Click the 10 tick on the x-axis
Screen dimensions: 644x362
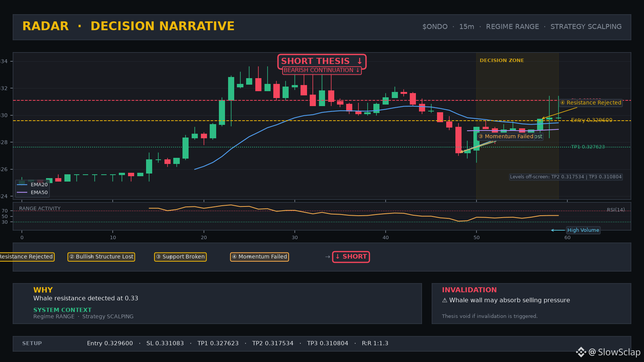(113, 238)
